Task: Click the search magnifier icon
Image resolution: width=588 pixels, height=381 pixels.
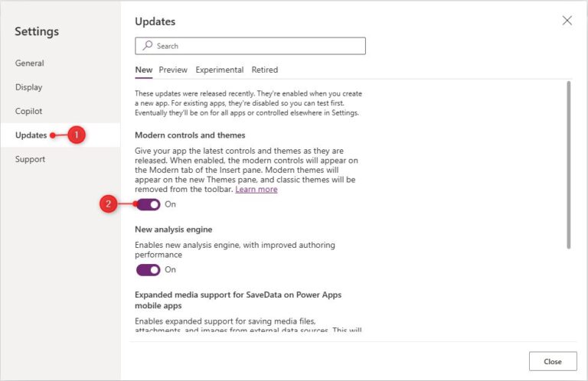Action: click(146, 46)
